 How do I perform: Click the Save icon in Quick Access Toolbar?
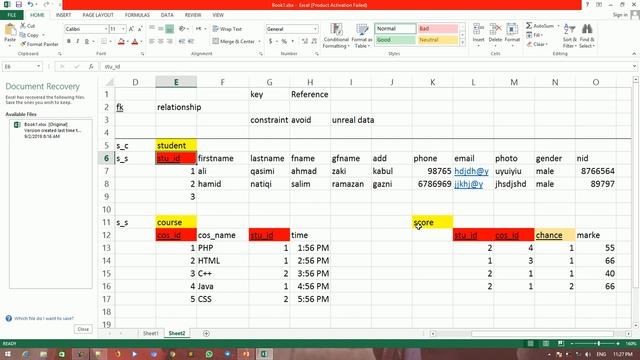[x=19, y=4]
